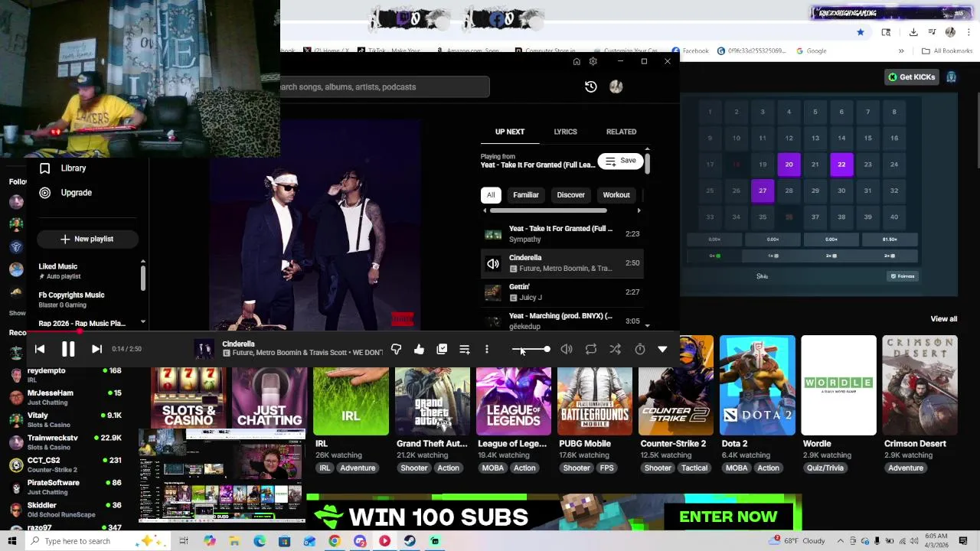Screen dimensions: 980x551
Task: Select number 22 on the keno board
Action: pos(841,165)
